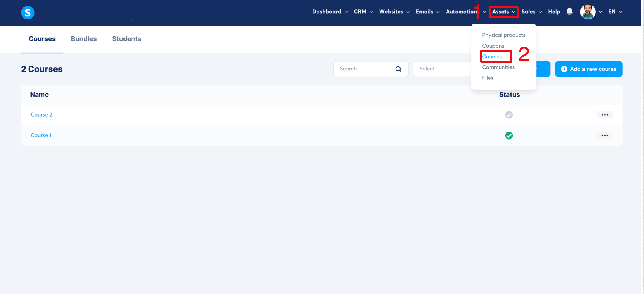Select Files from Assets dropdown

pos(487,78)
